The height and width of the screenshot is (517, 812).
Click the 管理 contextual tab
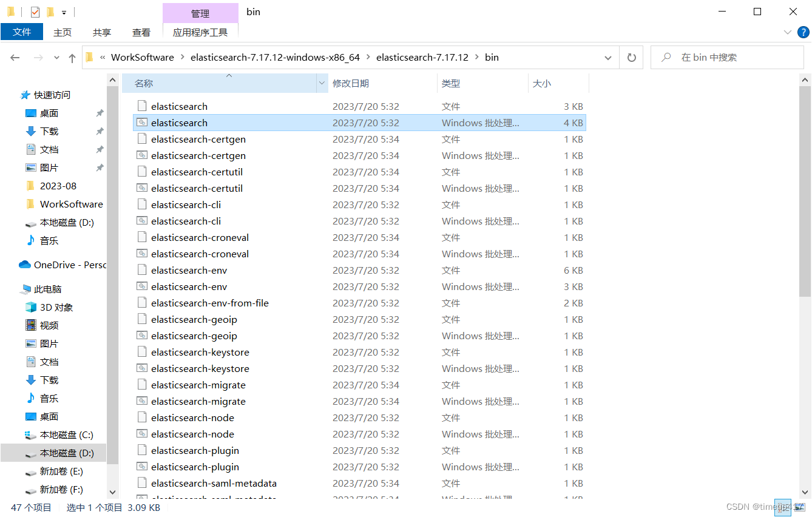click(200, 13)
